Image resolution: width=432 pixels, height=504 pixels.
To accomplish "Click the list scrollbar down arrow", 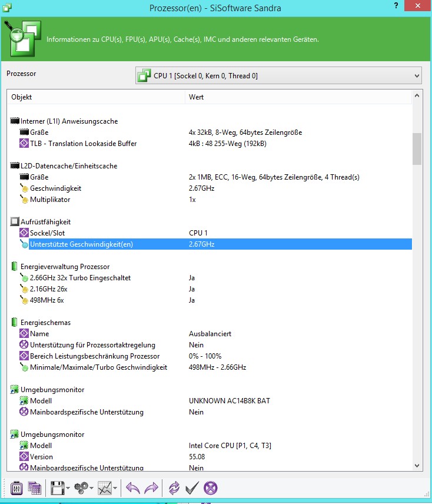I will [417, 465].
